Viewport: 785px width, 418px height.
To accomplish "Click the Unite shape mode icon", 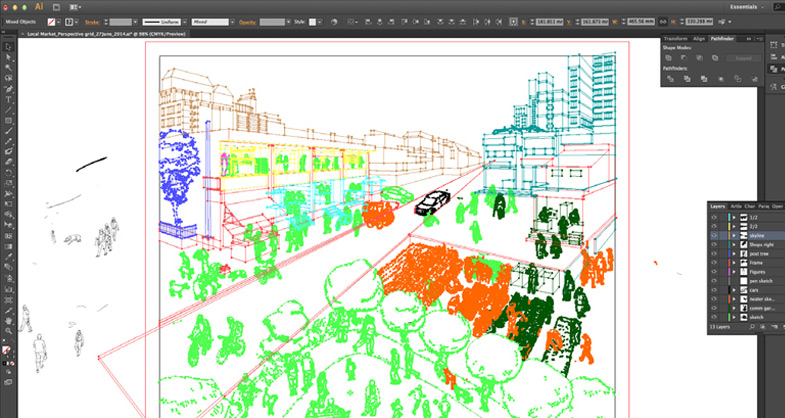I will (668, 58).
